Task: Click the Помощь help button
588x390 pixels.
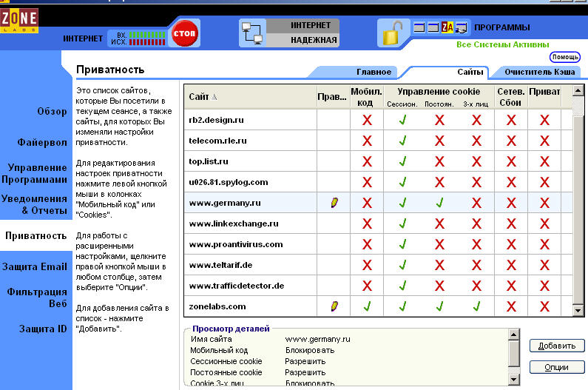Action: [x=565, y=57]
